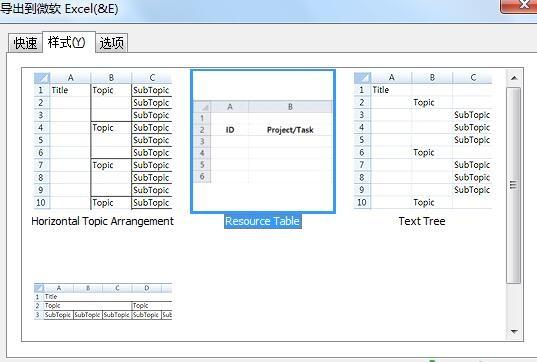Click the 'Text Tree' caption
537x362 pixels.
(x=422, y=221)
